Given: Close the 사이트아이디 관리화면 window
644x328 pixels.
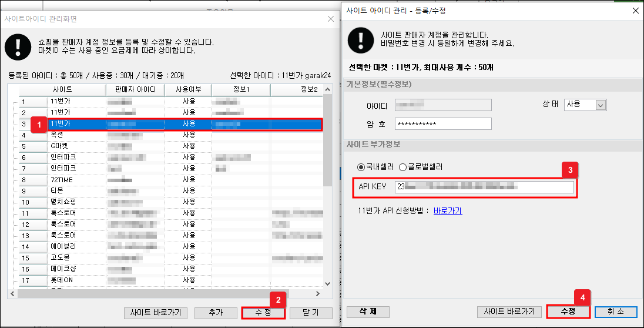Looking at the screenshot, I should 331,19.
